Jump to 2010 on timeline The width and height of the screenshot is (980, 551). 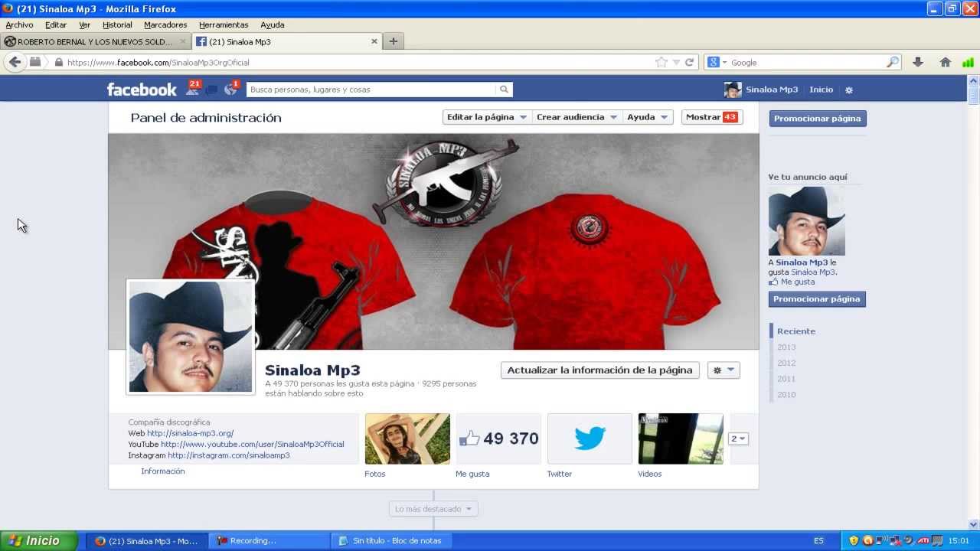coord(786,395)
